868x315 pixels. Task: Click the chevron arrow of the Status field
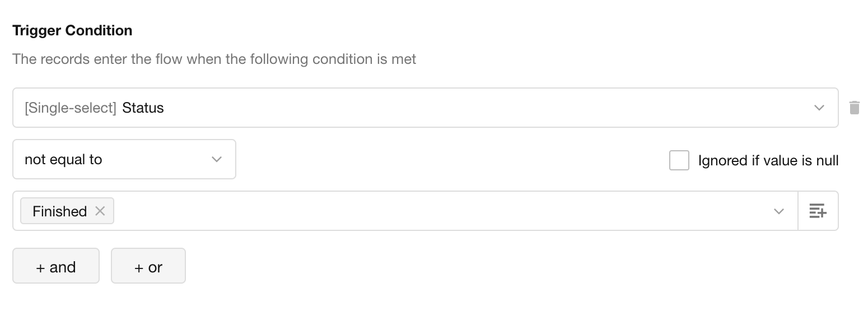coord(819,108)
